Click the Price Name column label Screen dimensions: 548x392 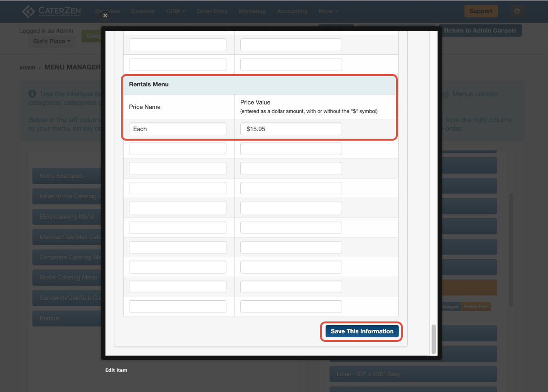tap(145, 107)
